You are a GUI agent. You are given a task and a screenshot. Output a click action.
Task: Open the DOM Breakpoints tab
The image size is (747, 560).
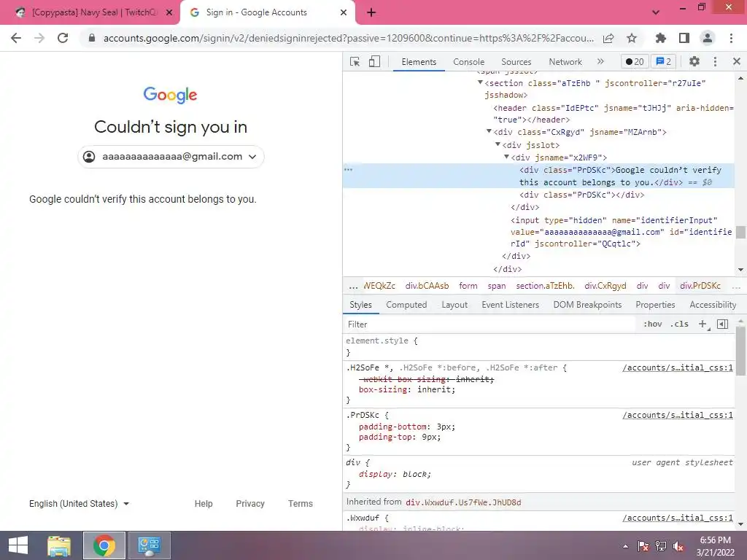coord(587,305)
